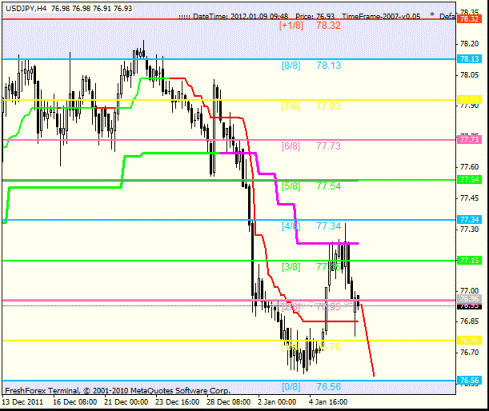Click the 77.73 value beside [6/8]
The image size is (489, 411).
tap(328, 146)
